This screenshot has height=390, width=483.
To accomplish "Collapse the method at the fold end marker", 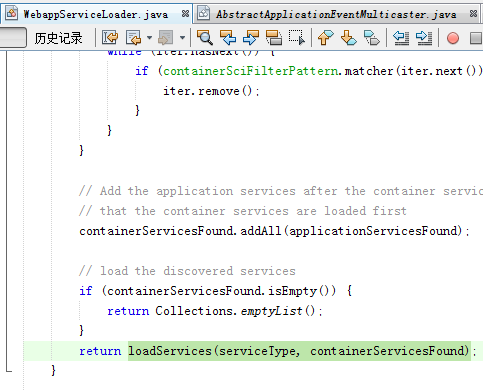I will coord(8,370).
